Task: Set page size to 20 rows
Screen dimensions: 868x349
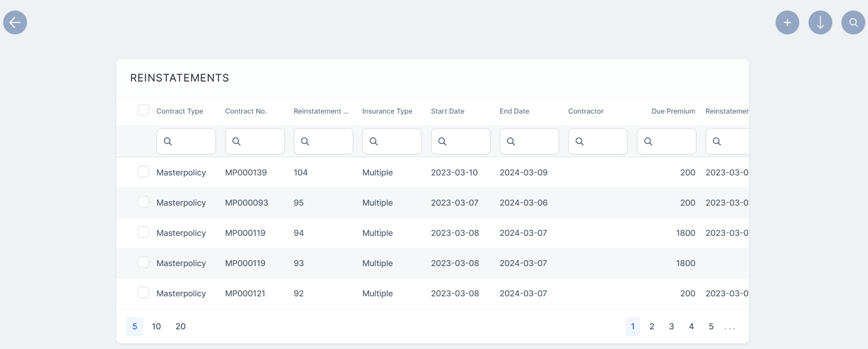Action: 180,327
